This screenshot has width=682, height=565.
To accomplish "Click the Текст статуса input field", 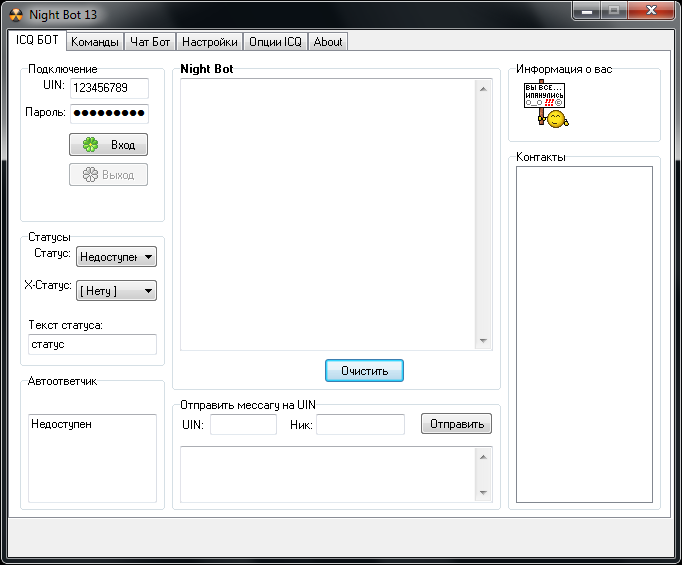I will 92,344.
